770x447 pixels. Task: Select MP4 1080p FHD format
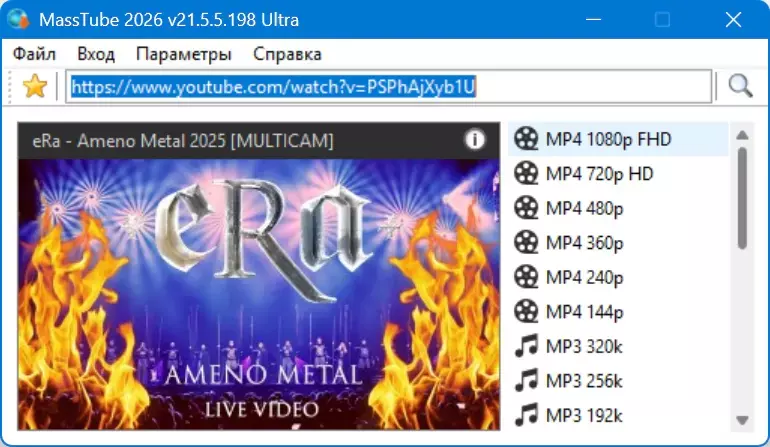[x=618, y=139]
